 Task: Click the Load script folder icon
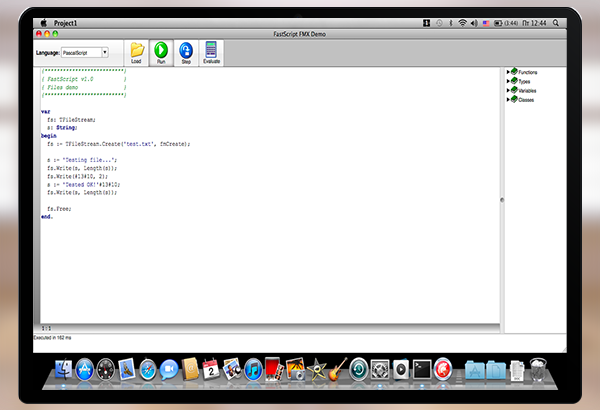coord(136,51)
